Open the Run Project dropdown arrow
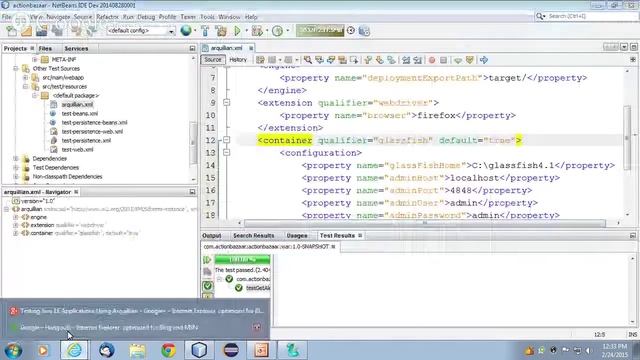The width and height of the screenshot is (640, 360). coord(246,31)
